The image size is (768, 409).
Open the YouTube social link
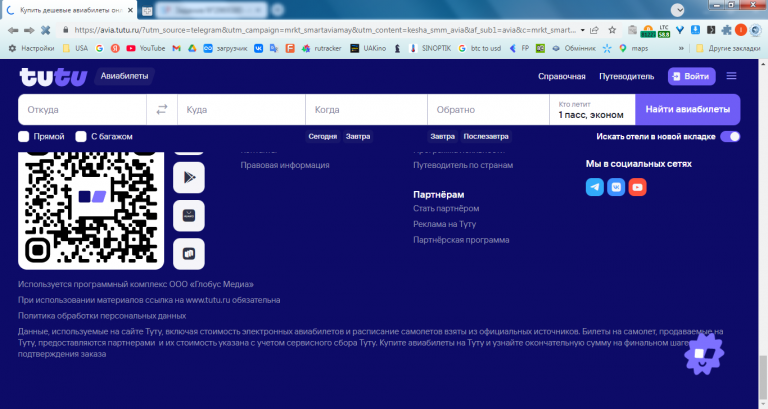(x=637, y=187)
